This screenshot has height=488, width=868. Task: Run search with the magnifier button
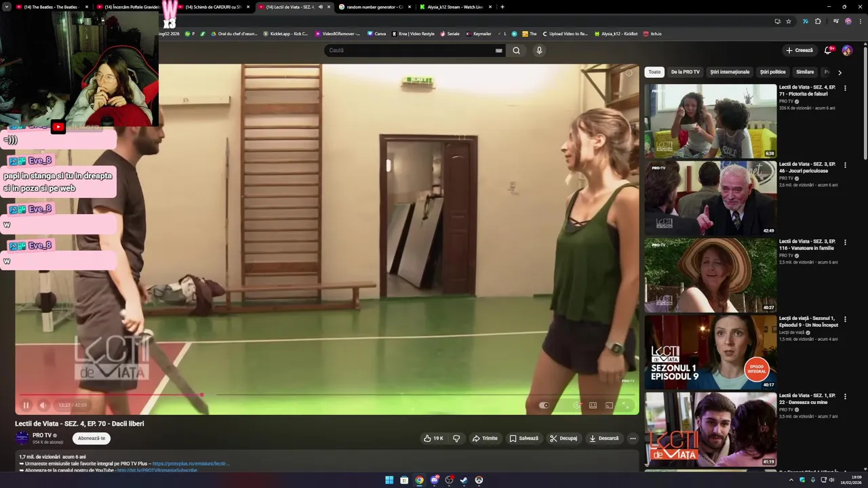[x=516, y=50]
